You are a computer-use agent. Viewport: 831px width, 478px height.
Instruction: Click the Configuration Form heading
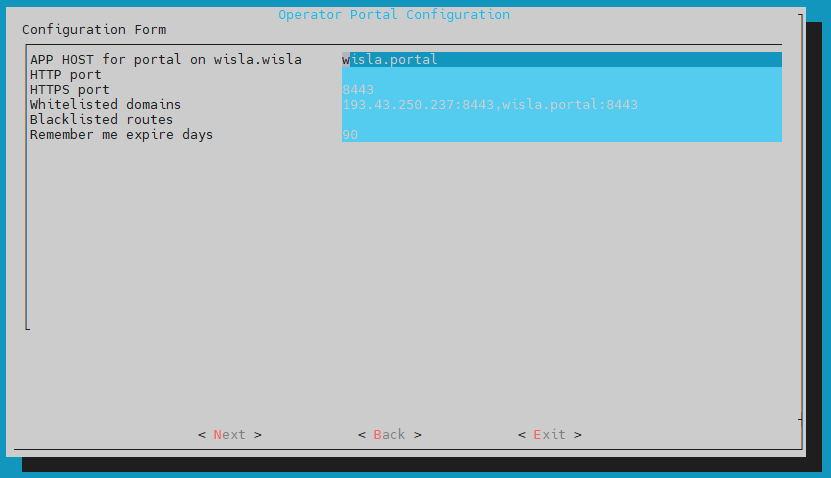(94, 30)
